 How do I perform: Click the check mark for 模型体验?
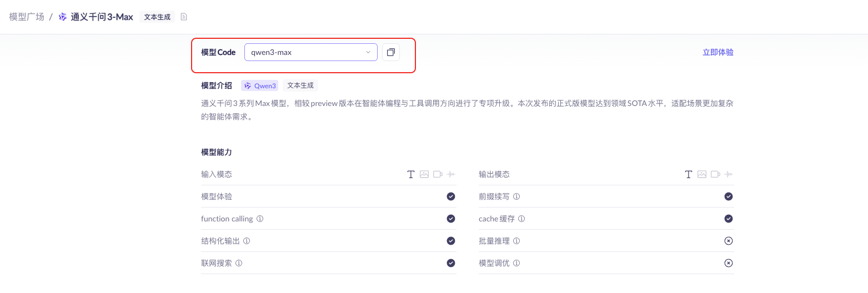pyautogui.click(x=451, y=196)
